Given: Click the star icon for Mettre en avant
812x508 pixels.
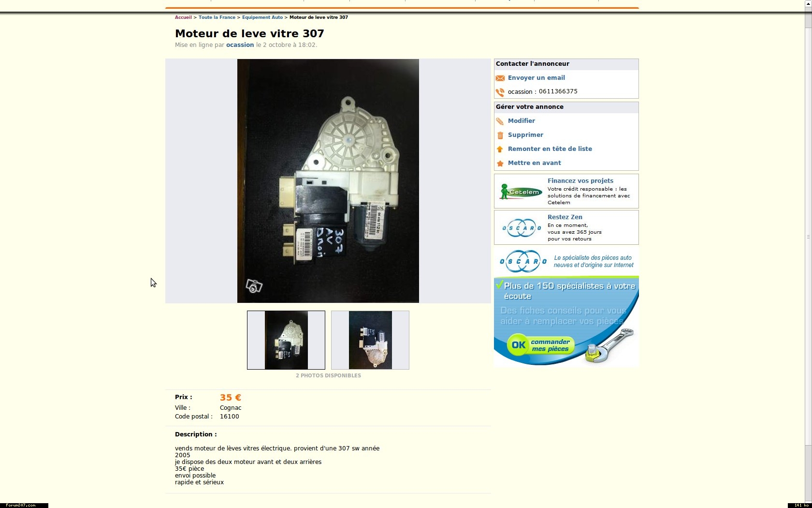Looking at the screenshot, I should click(500, 164).
